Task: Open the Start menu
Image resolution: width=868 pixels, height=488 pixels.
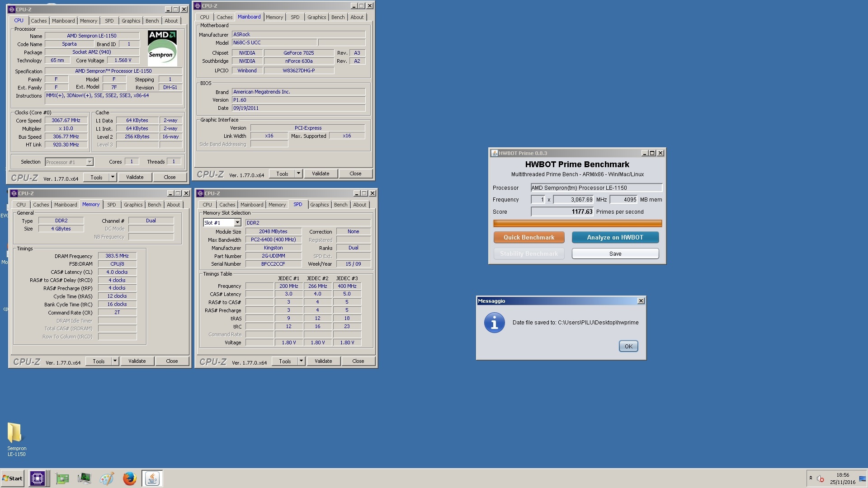Action: point(13,478)
